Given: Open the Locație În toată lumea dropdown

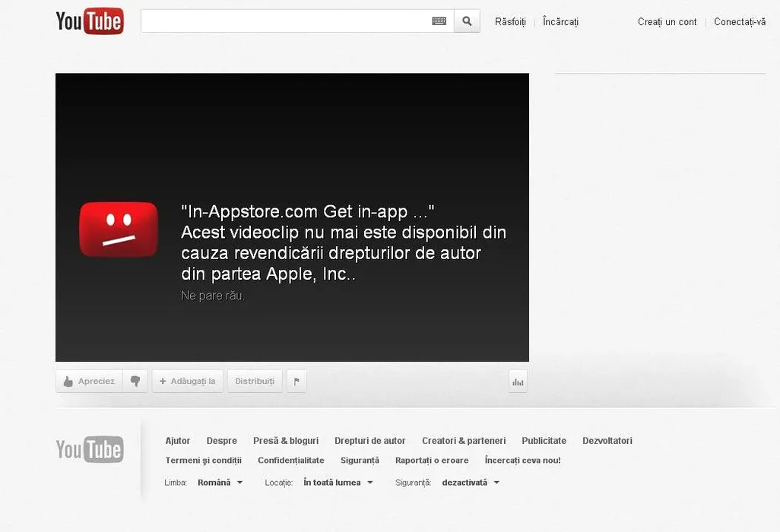Looking at the screenshot, I should pos(338,483).
